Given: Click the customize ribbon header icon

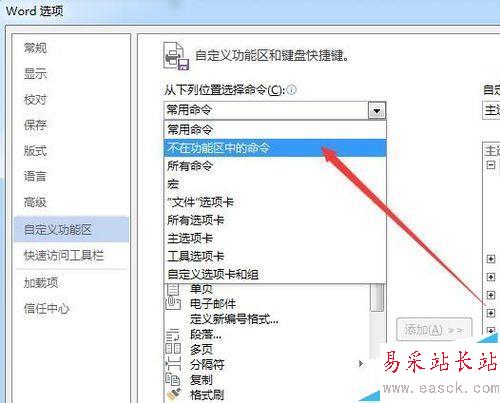Looking at the screenshot, I should point(176,56).
